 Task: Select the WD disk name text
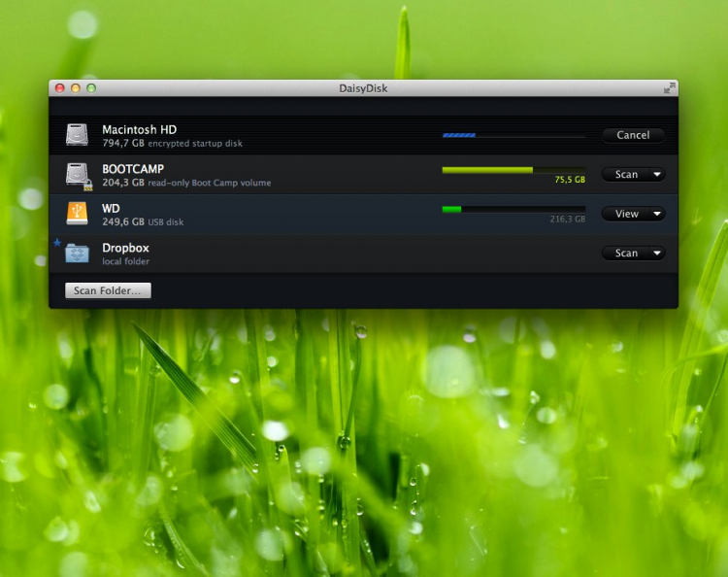pos(111,209)
